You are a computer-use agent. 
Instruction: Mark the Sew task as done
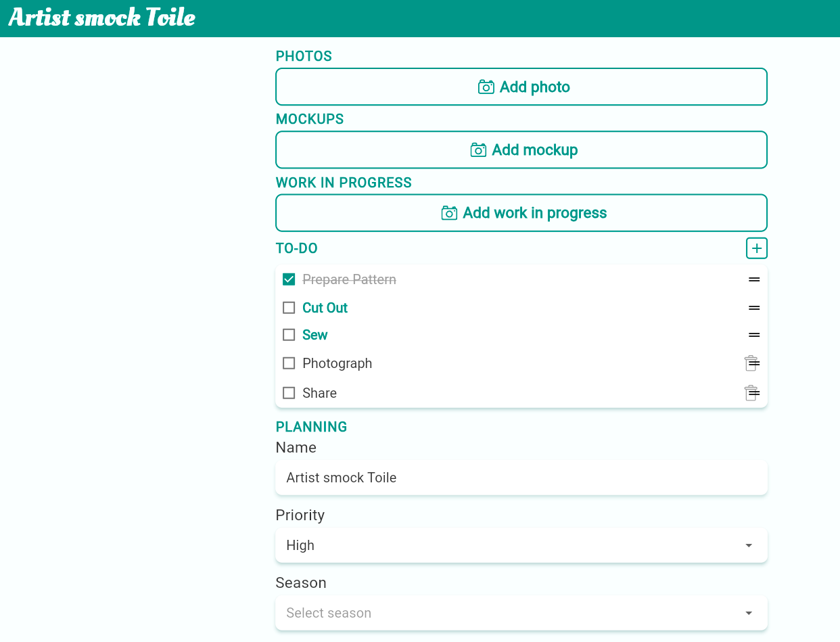pyautogui.click(x=289, y=335)
